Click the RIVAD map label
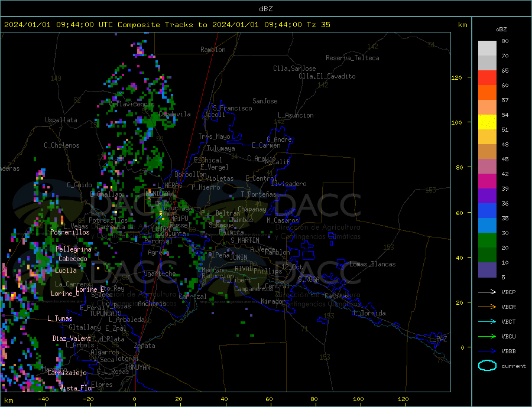The image size is (532, 407). click(x=244, y=268)
